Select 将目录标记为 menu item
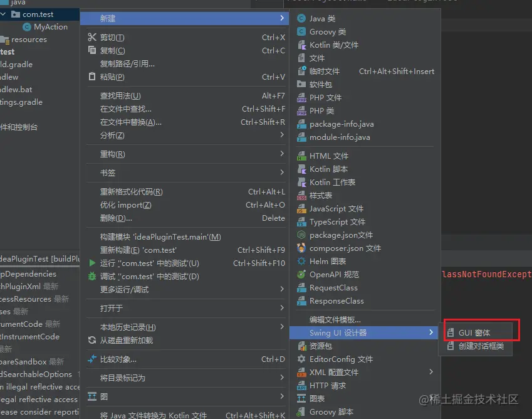532x419 pixels. coord(185,378)
